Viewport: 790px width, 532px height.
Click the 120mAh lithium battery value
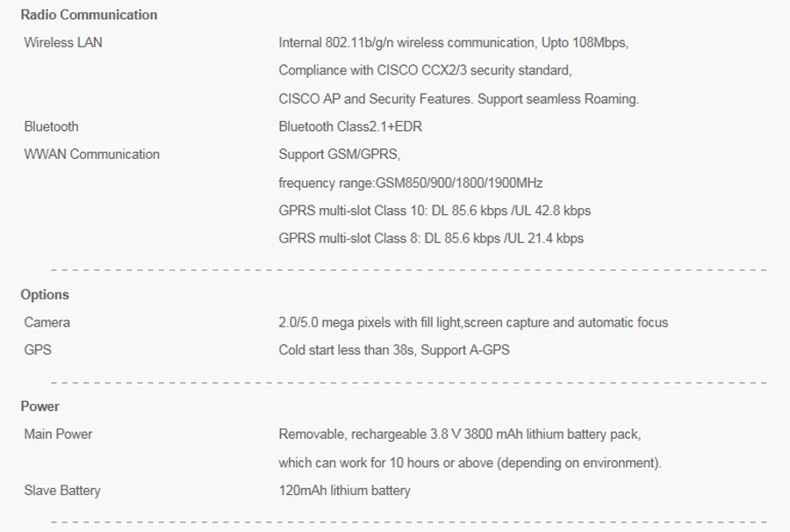tap(345, 491)
